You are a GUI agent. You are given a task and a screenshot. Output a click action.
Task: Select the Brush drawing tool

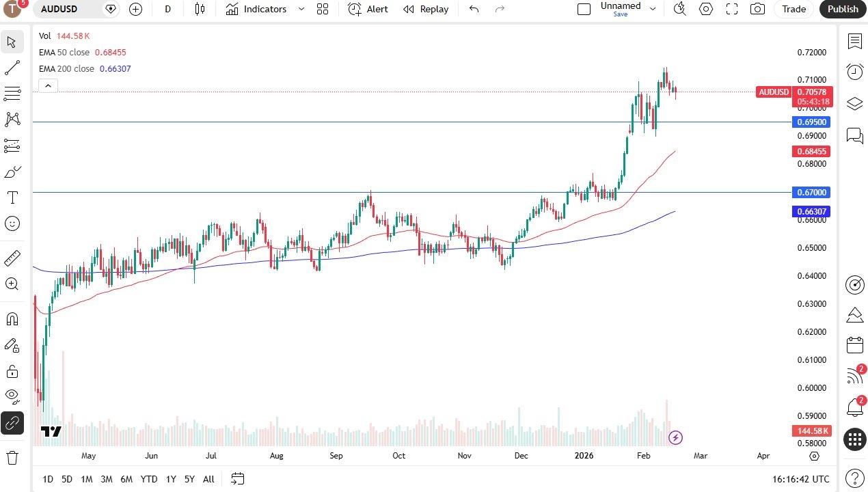[x=12, y=172]
